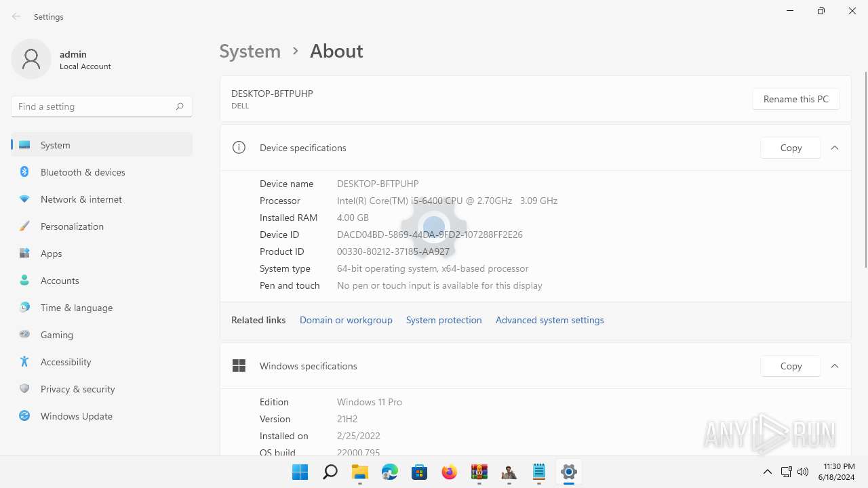868x488 pixels.
Task: Click the vertical scrollbar on the right
Action: click(865, 169)
